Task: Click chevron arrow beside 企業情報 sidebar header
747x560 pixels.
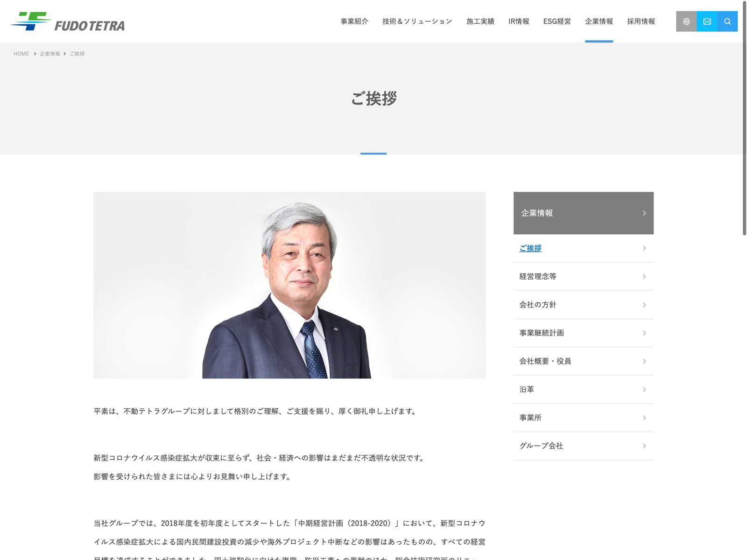Action: (644, 213)
